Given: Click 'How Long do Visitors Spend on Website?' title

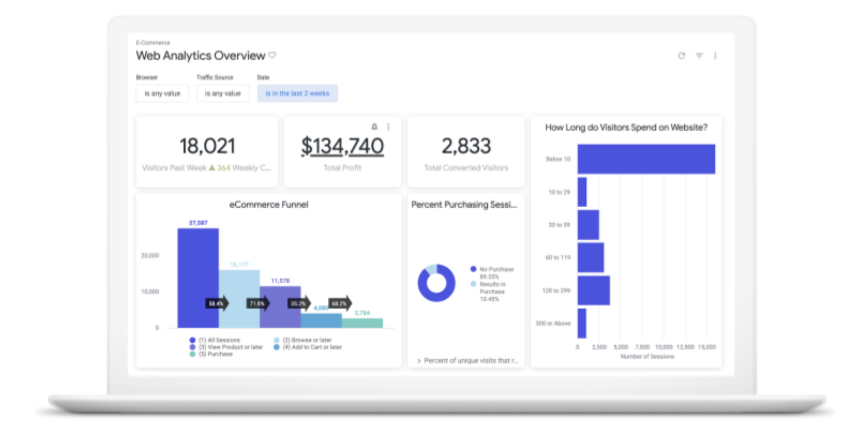Looking at the screenshot, I should [x=626, y=128].
